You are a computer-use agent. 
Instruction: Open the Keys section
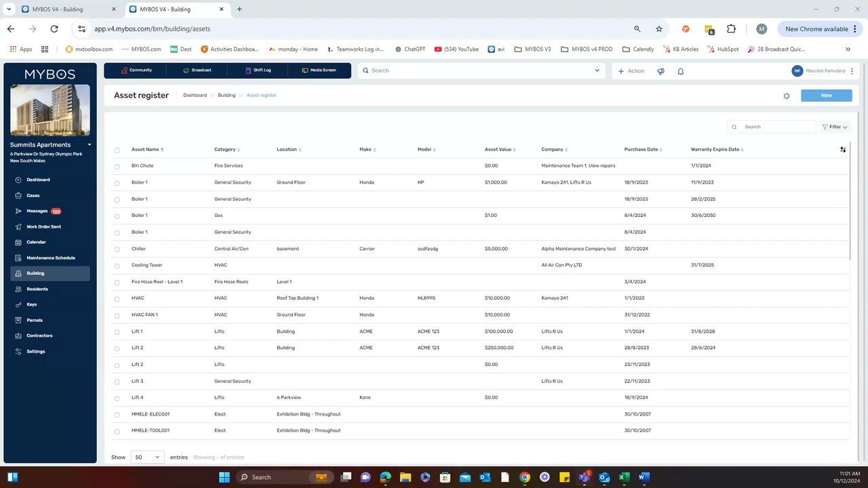[x=31, y=304]
